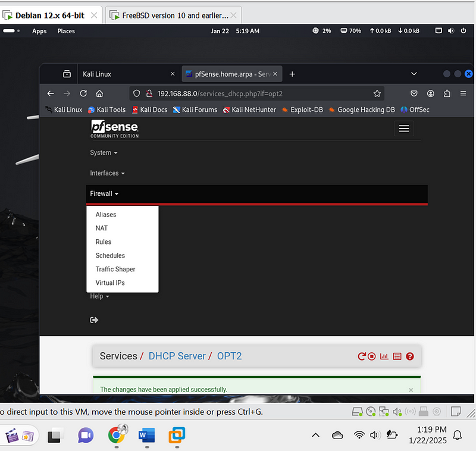Open the Firefox Pocket save icon
The image size is (476, 451).
(x=414, y=93)
